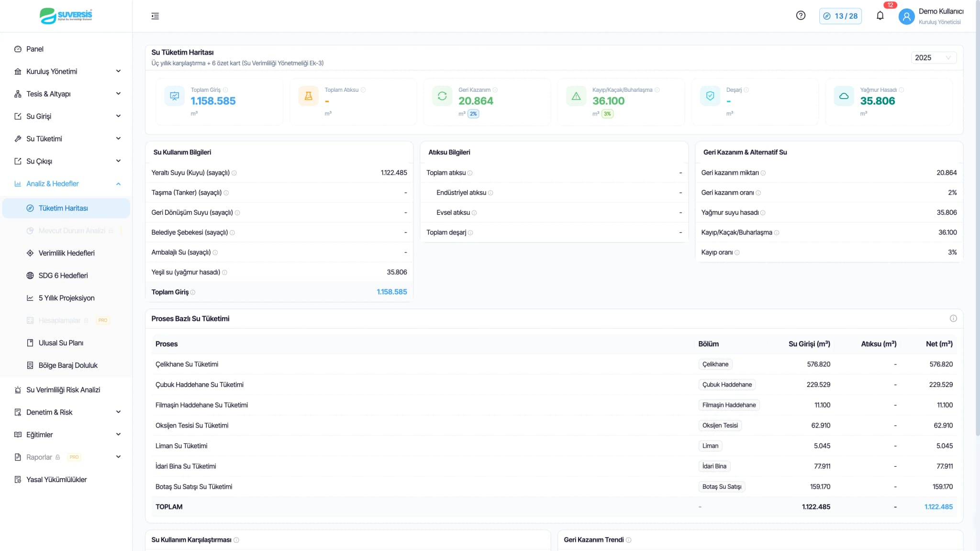Click the Kayıp/Kaçak/Buharlaşma warning triangle icon
Screen dimensions: 980x551
click(576, 96)
